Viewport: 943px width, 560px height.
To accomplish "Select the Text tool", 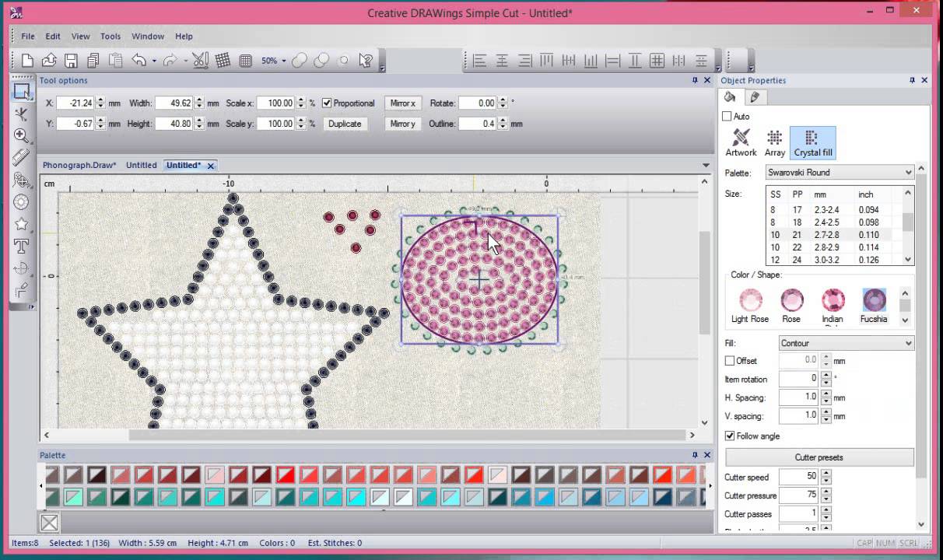I will click(x=21, y=247).
